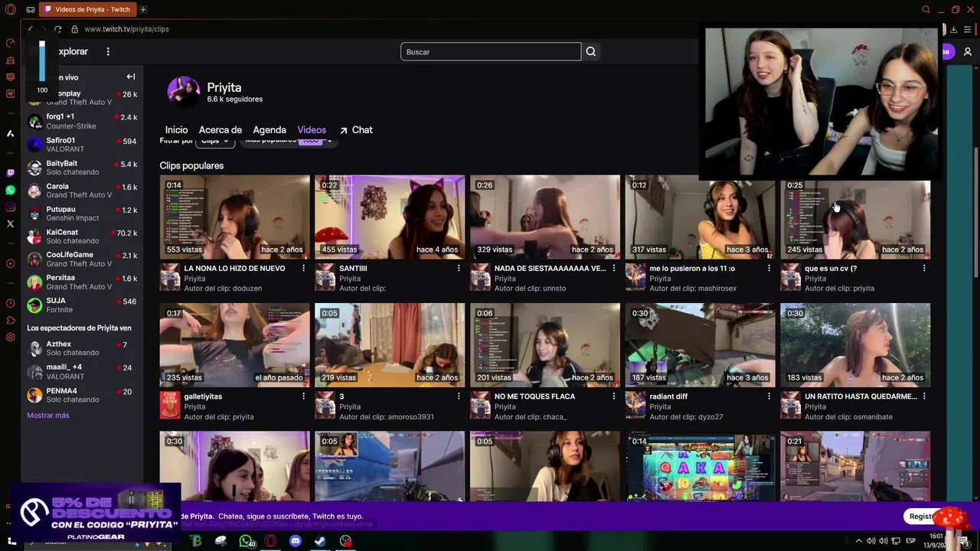Screen dimensions: 980x551
Task: Open options for NADA DE SIESTAAAAAAAA clip
Action: pos(613,269)
